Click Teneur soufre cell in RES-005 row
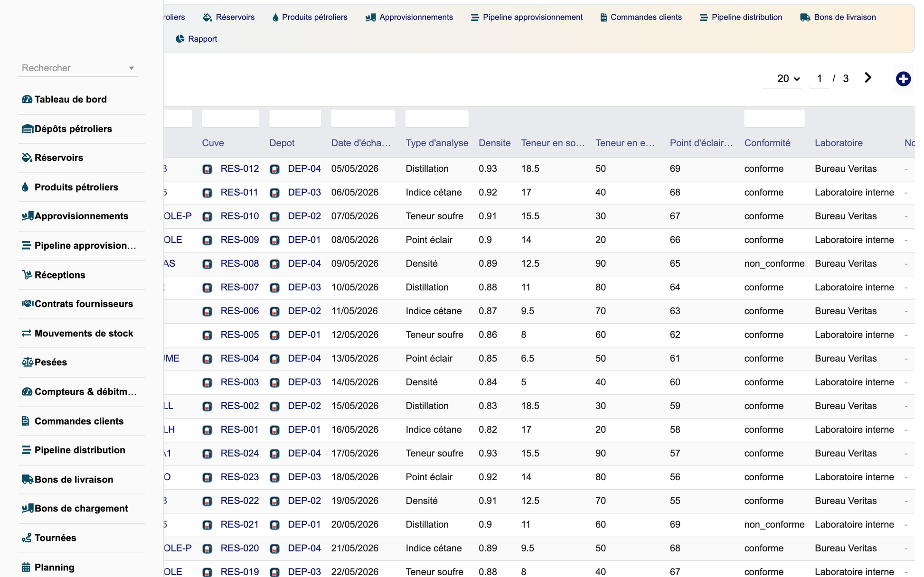924x577 pixels. coord(434,335)
